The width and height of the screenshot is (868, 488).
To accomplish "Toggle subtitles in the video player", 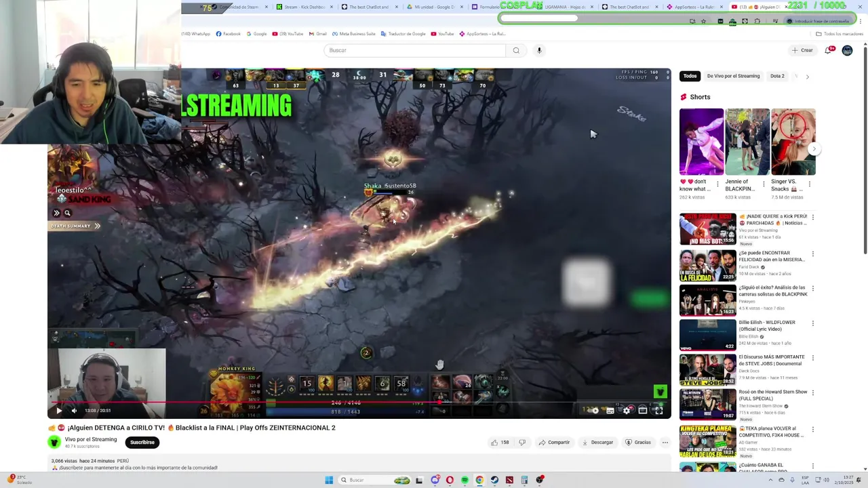I will [610, 410].
